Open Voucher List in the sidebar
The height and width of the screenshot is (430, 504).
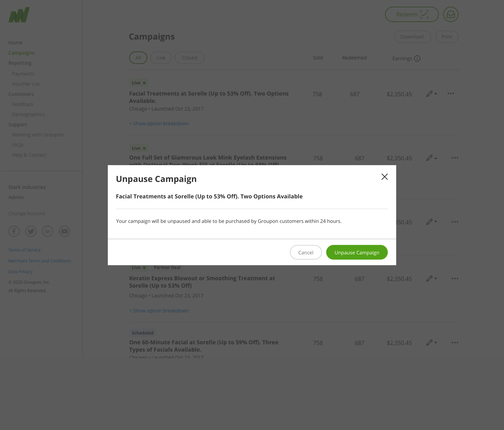point(26,84)
